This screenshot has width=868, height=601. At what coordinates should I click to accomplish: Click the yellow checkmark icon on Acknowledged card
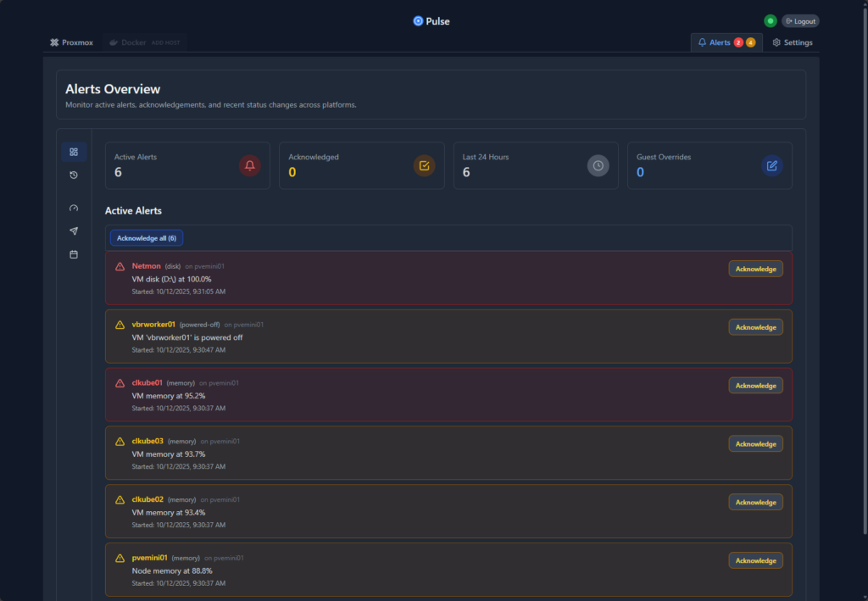424,165
